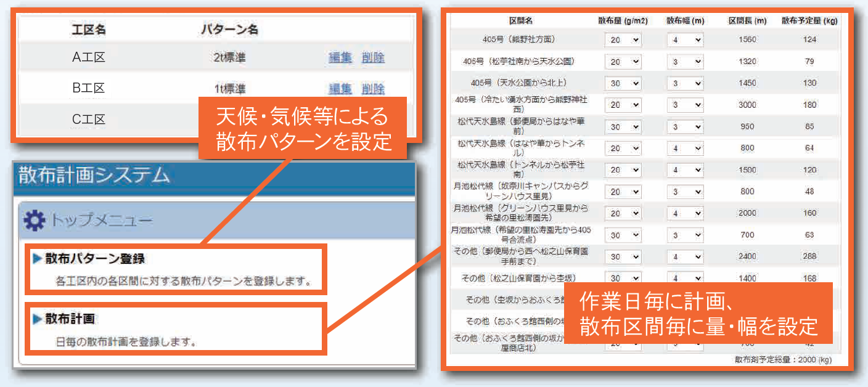Click the その他（松之山保育園から杢坂）section name
Viewport: 868px width, 387px height.
pyautogui.click(x=521, y=279)
